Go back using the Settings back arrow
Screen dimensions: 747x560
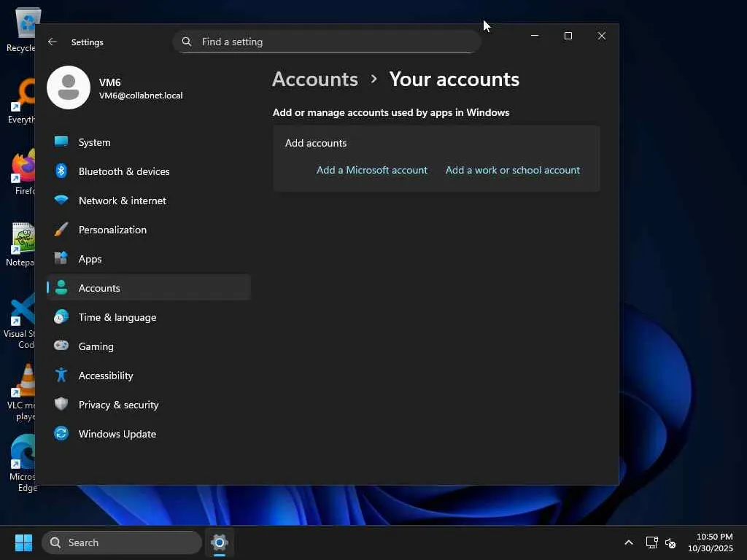53,42
